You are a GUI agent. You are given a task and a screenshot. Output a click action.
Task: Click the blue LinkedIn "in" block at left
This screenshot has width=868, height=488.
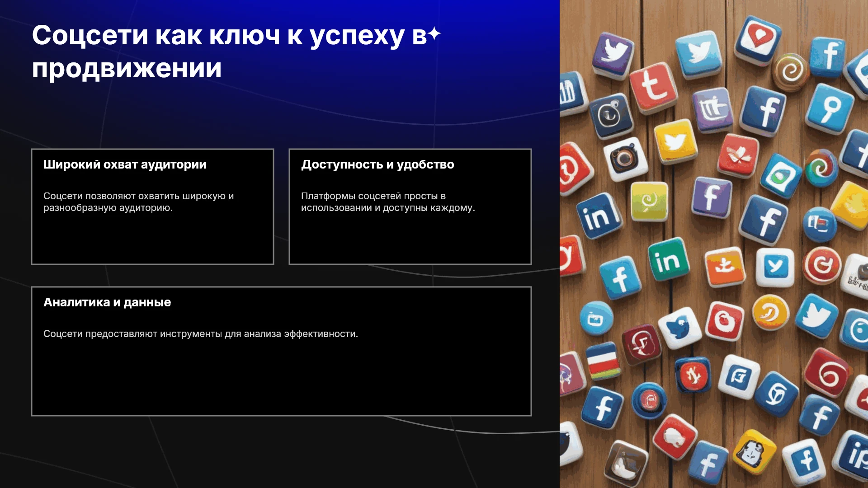point(600,216)
